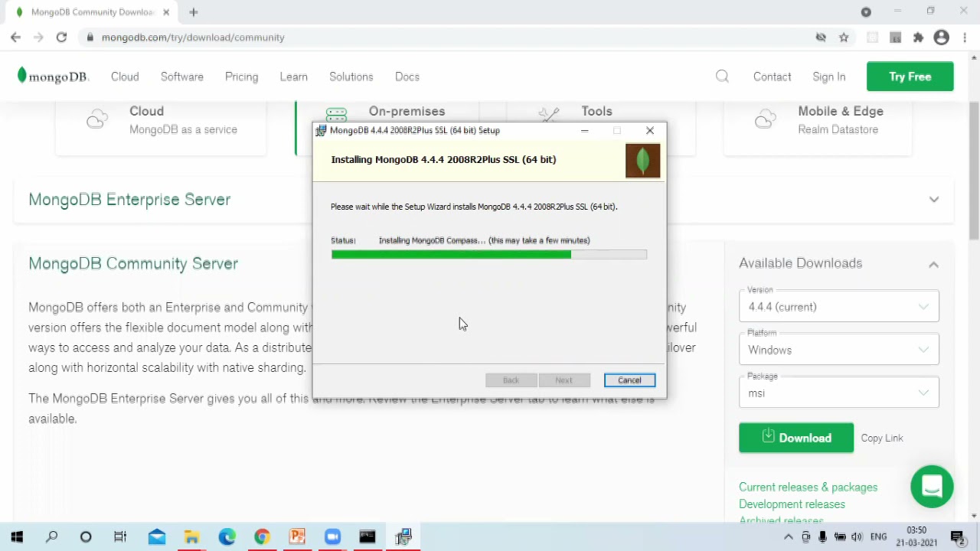The height and width of the screenshot is (551, 980).
Task: Bookmark this page with star icon
Action: [844, 37]
